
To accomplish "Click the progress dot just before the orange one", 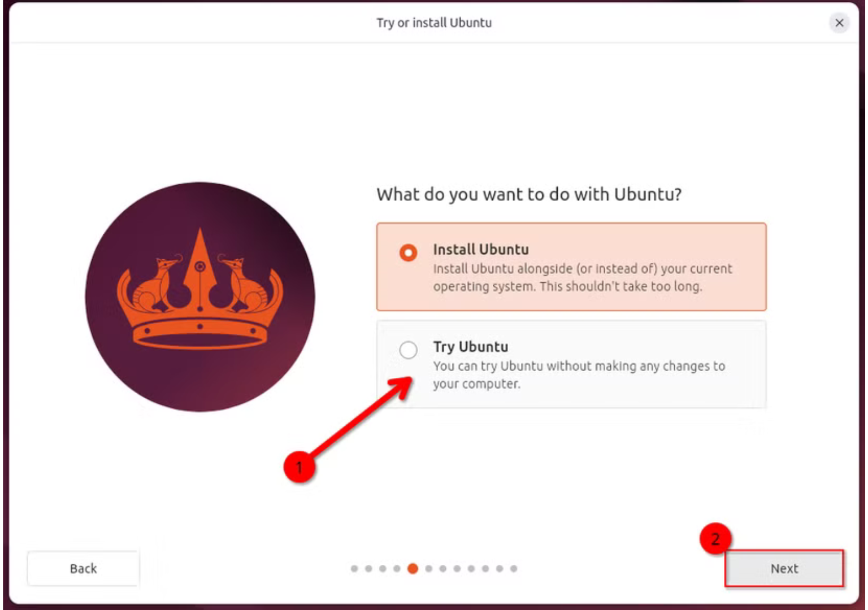I will pos(397,568).
